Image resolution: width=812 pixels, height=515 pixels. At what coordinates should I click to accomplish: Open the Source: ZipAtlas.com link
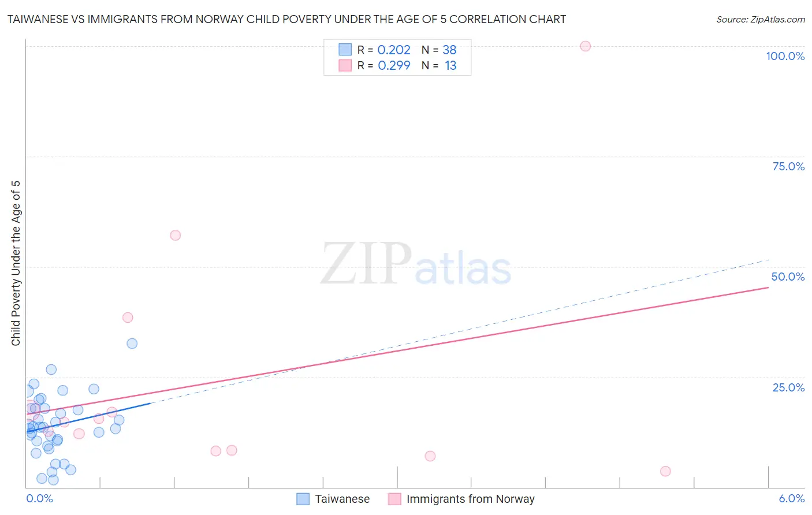761,19
